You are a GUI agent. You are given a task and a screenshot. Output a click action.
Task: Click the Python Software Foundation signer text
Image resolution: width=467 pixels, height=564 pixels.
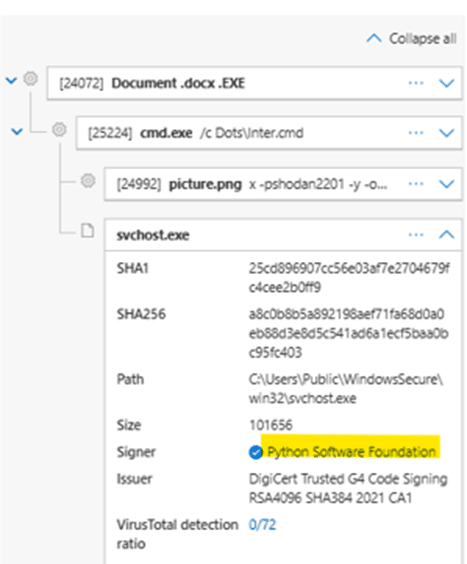click(x=352, y=452)
